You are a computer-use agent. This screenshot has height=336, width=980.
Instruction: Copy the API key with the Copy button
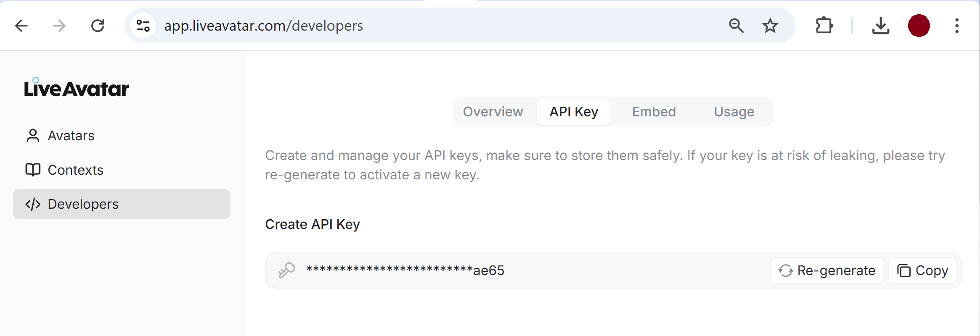[x=923, y=270]
